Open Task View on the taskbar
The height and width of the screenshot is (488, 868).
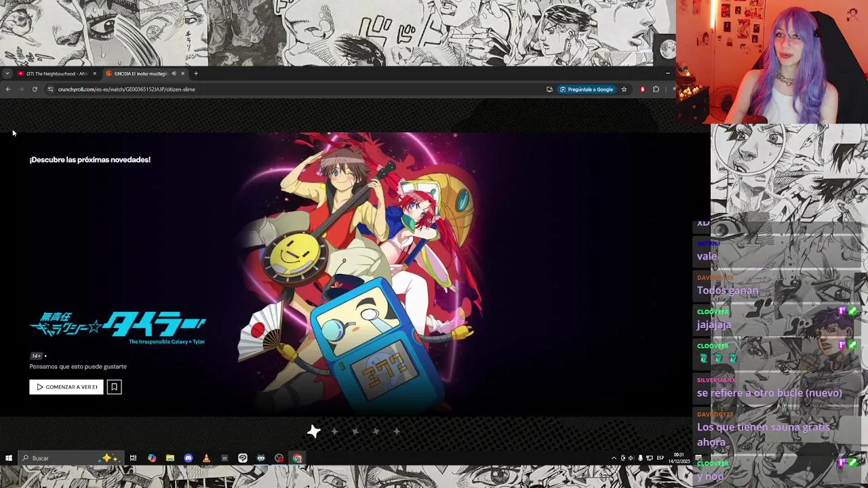point(133,458)
